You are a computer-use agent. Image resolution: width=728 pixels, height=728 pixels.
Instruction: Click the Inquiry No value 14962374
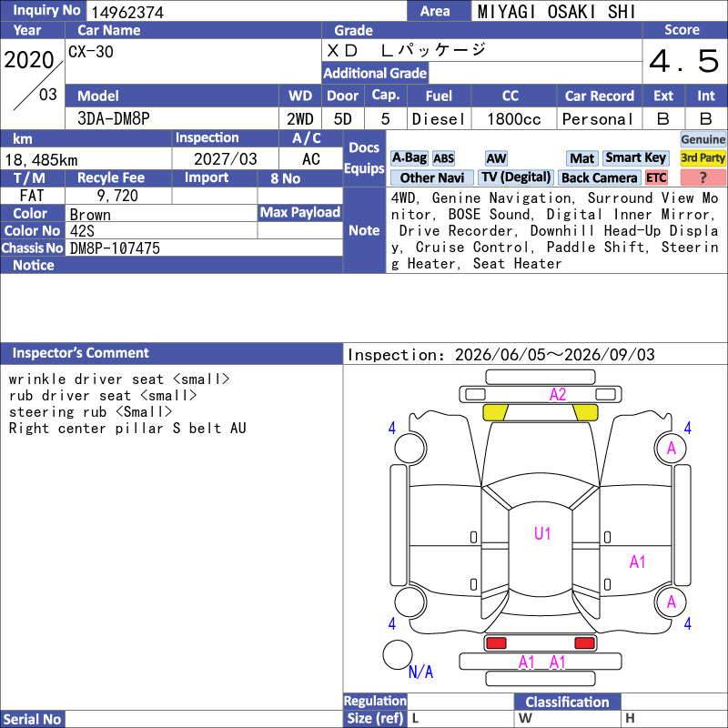point(127,12)
